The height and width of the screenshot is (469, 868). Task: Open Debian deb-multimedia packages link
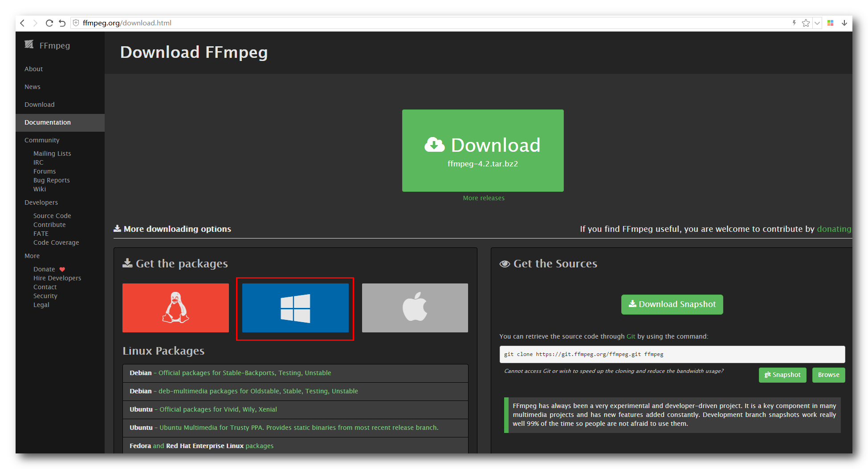(x=258, y=391)
